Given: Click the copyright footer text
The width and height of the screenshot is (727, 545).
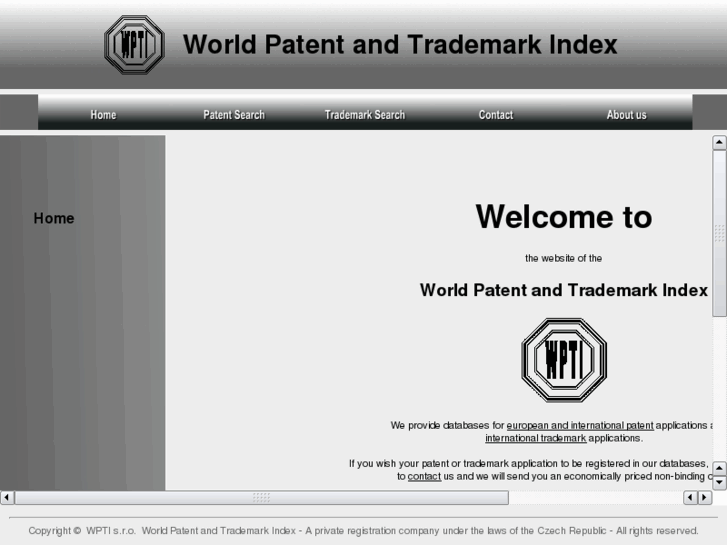Looking at the screenshot, I should click(x=363, y=531).
